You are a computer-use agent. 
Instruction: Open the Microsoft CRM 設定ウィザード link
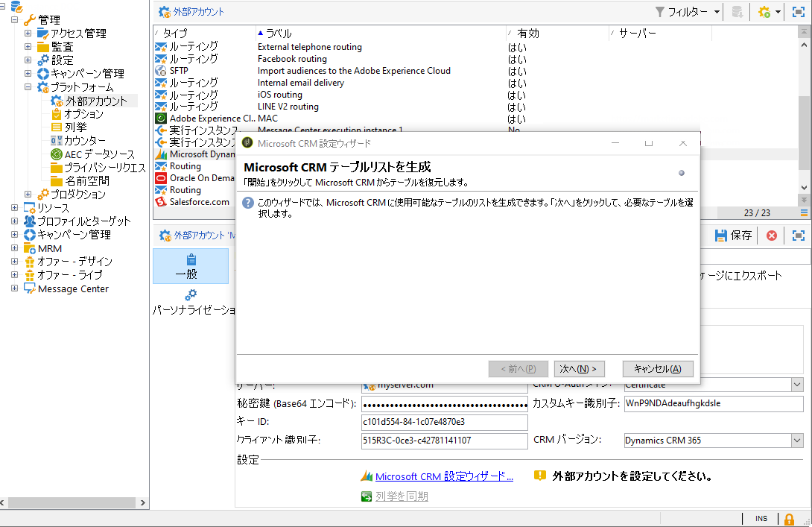444,476
